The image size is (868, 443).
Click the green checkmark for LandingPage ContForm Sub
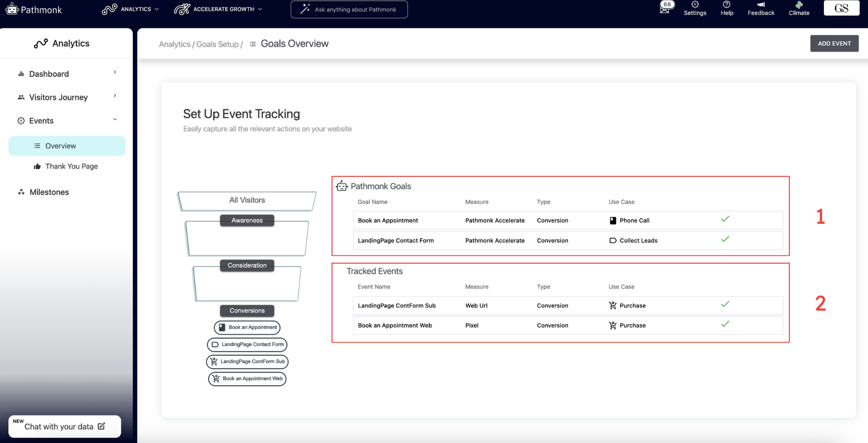725,304
